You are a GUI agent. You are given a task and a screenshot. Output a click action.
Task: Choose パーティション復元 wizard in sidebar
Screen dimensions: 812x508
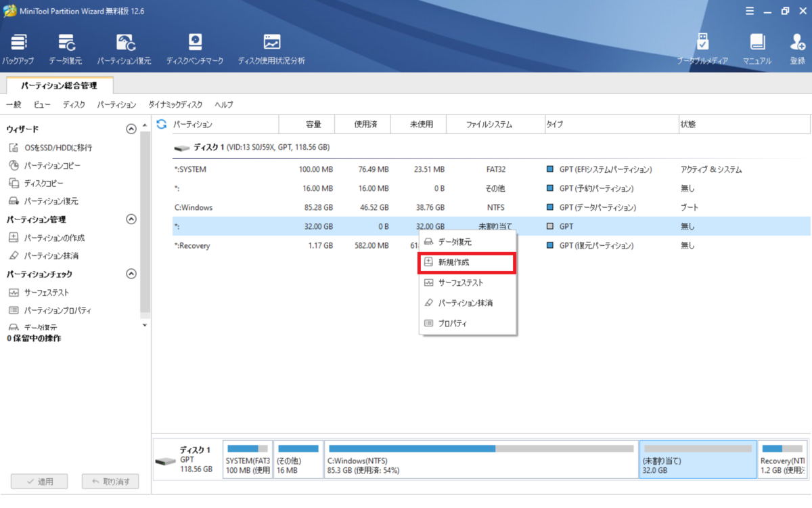[x=44, y=201]
